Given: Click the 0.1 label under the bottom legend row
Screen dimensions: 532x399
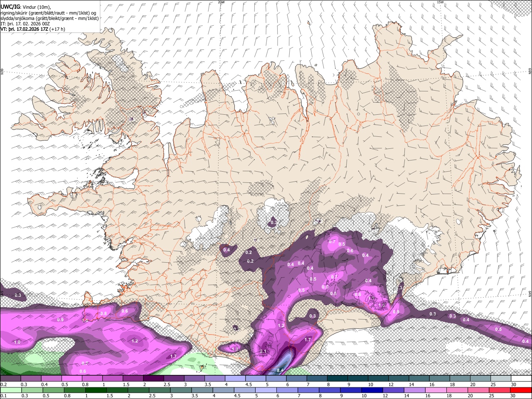Looking at the screenshot, I should coord(4,396).
